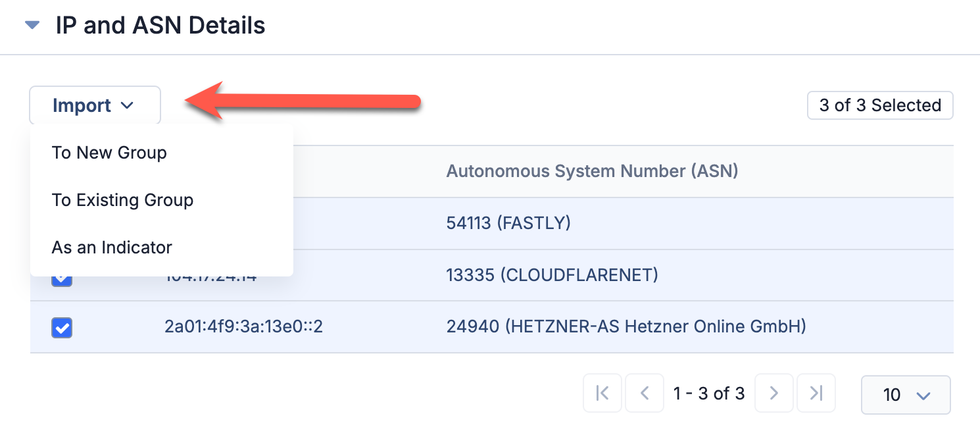The height and width of the screenshot is (441, 980).
Task: Choose To New Group from the menu
Action: click(109, 153)
